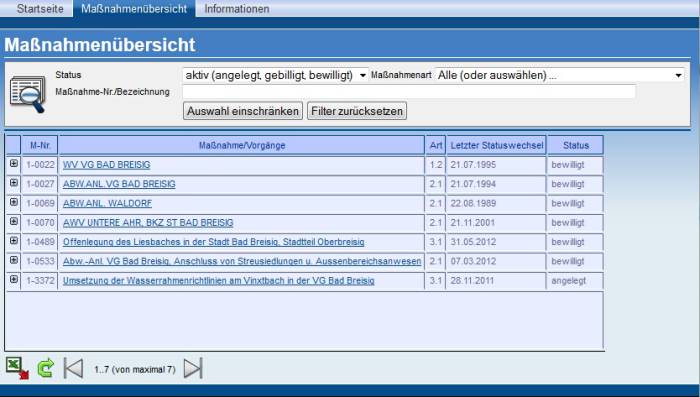Click date 07.03.2012

(473, 261)
